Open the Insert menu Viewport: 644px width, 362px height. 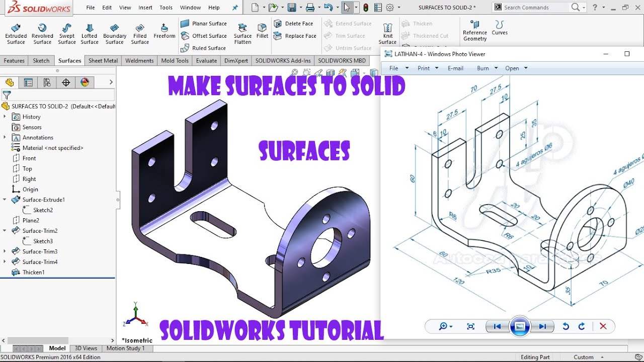point(145,8)
